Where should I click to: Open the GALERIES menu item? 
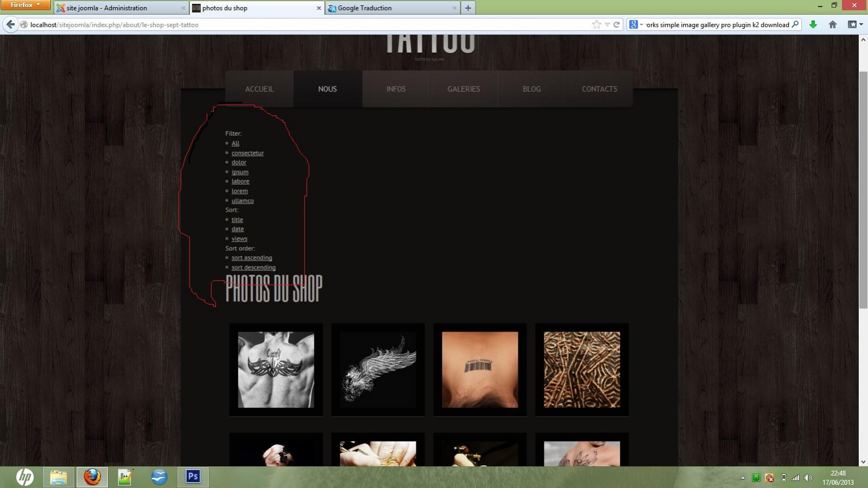464,89
